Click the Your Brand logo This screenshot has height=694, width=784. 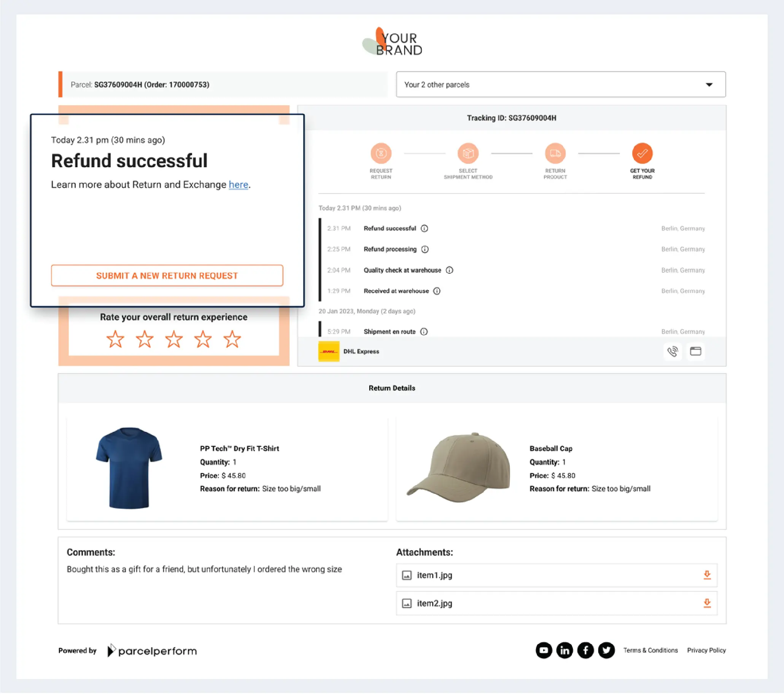391,42
